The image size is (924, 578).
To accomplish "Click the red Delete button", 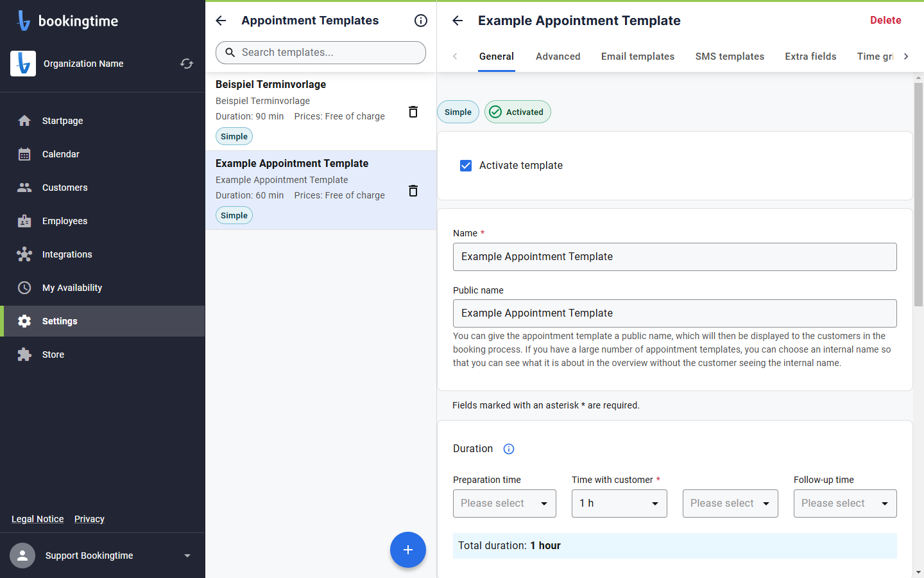I will pos(886,21).
